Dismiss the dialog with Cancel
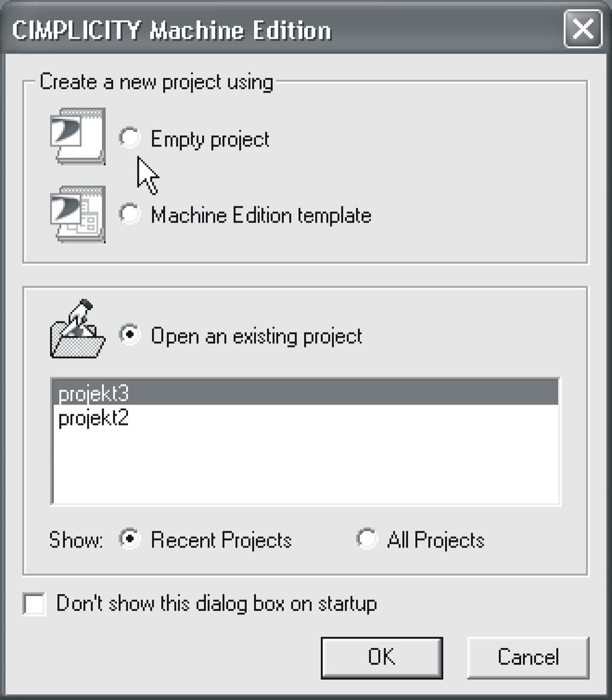 tap(528, 658)
